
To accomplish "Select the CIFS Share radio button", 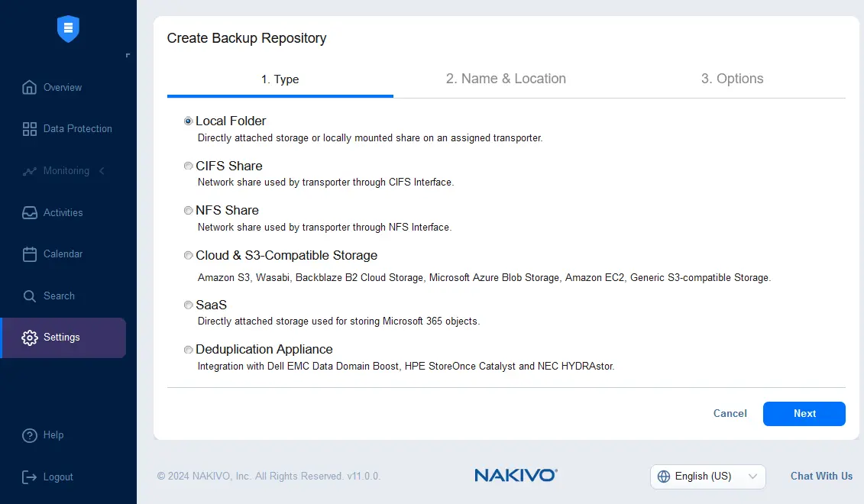I will [x=189, y=166].
